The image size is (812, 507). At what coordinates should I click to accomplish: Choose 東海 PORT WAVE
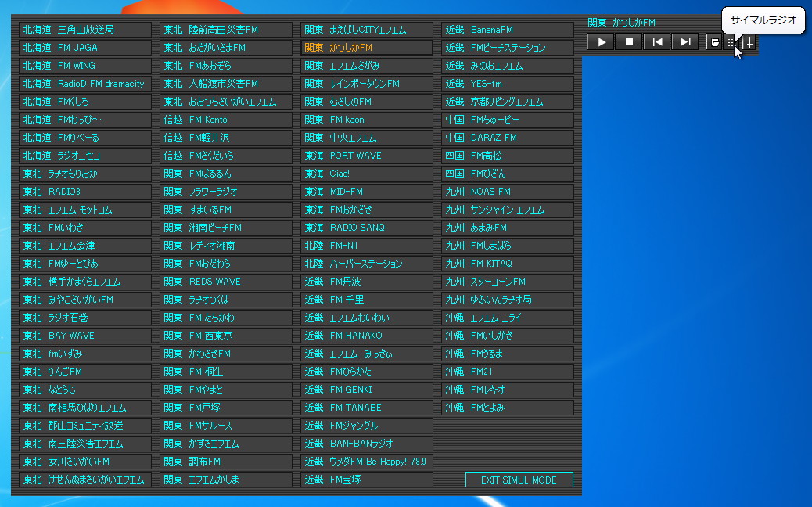coord(367,156)
